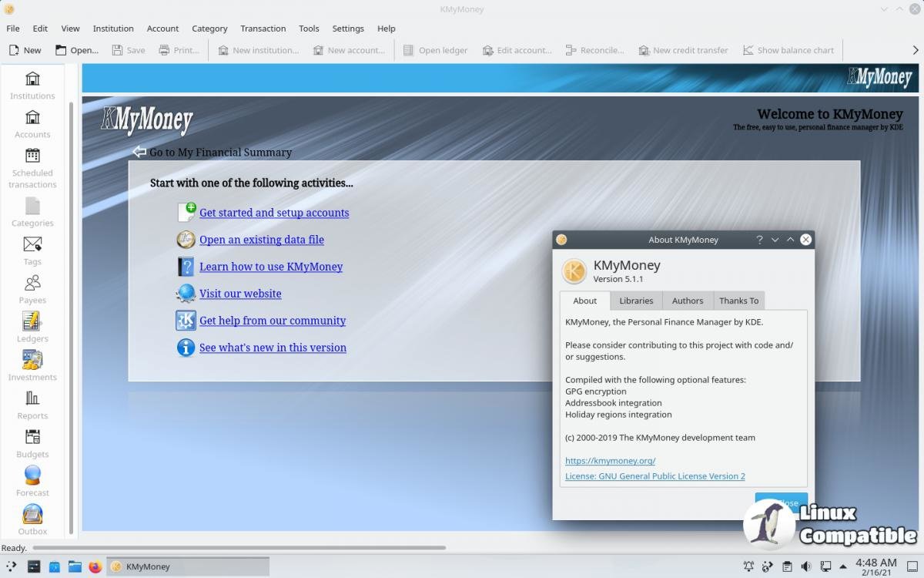Launch Firefox from the taskbar

(x=95, y=566)
